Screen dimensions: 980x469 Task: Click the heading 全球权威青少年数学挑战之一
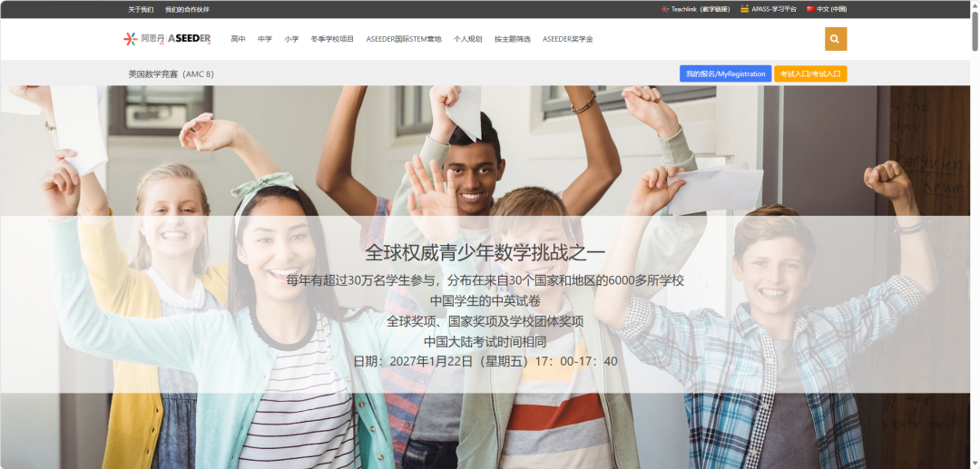(485, 253)
